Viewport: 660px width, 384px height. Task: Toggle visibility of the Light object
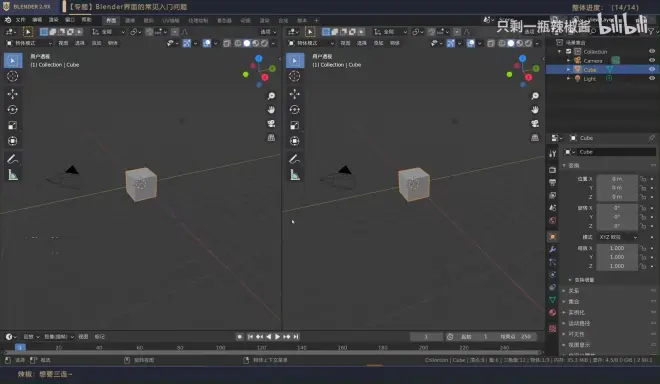pyautogui.click(x=652, y=78)
